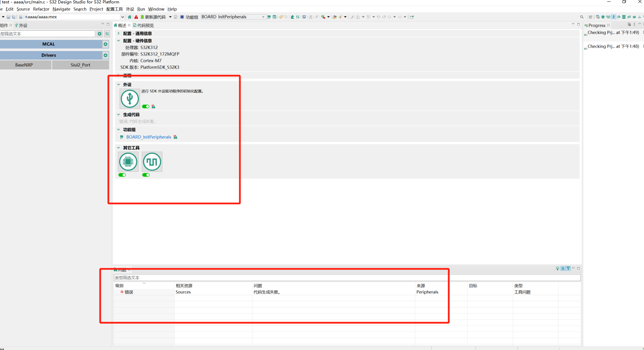Viewport: 644px width, 350px height.
Task: Click the 类型筛选文本 filter input field
Action: (347, 277)
